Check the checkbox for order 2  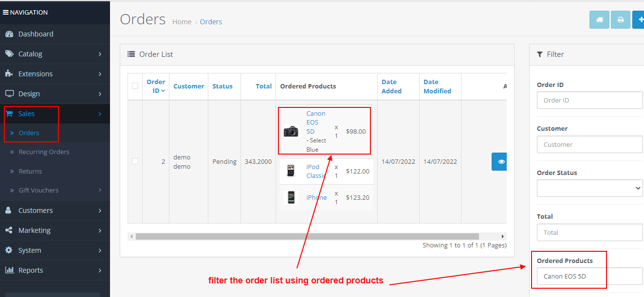coord(135,161)
